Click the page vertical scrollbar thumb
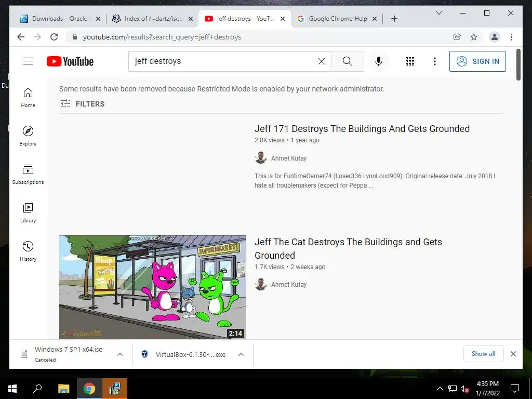Viewport: 532px width, 399px height. click(x=518, y=65)
